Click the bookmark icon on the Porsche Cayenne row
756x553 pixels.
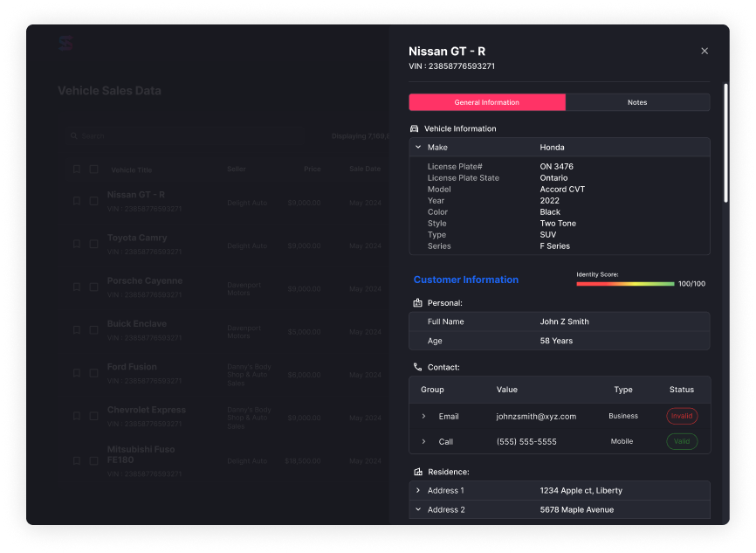(x=77, y=287)
